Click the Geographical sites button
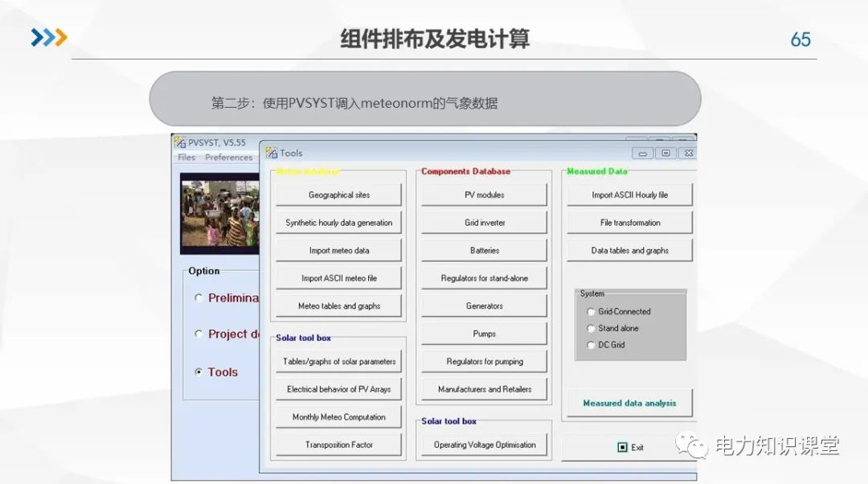The width and height of the screenshot is (868, 484). [338, 194]
